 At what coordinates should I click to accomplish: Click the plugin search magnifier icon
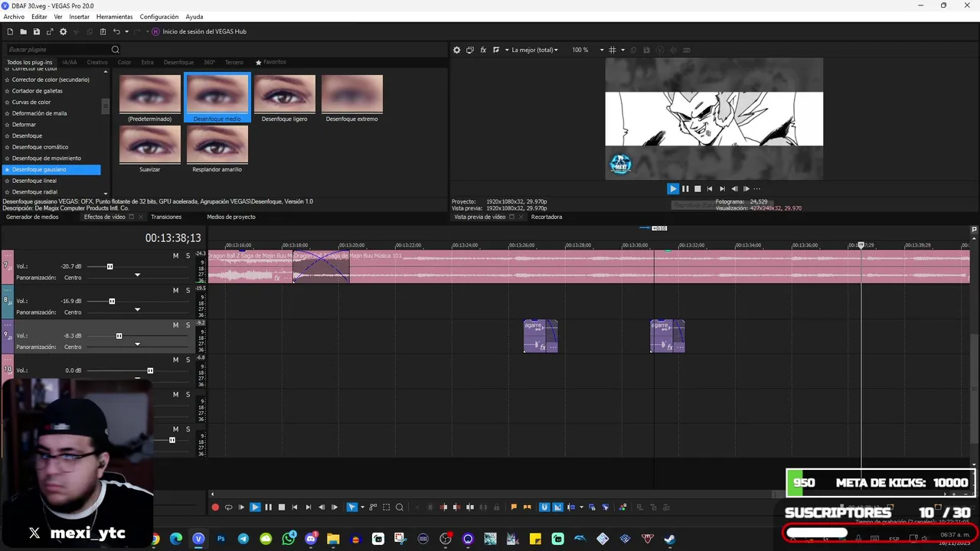[116, 50]
